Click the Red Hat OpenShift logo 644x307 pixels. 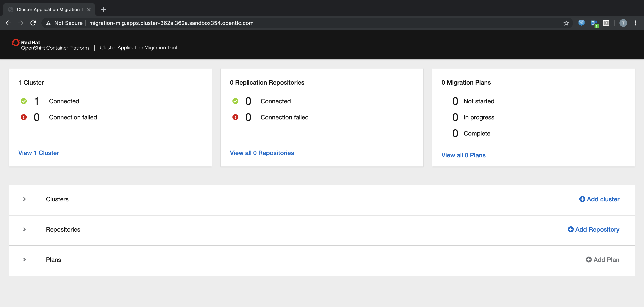pyautogui.click(x=50, y=45)
